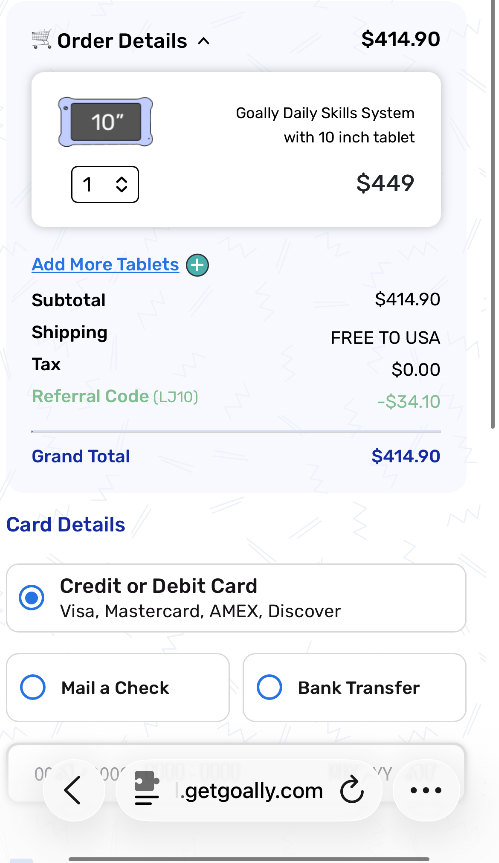Click the Grand Total label
This screenshot has width=499, height=863.
pyautogui.click(x=81, y=456)
